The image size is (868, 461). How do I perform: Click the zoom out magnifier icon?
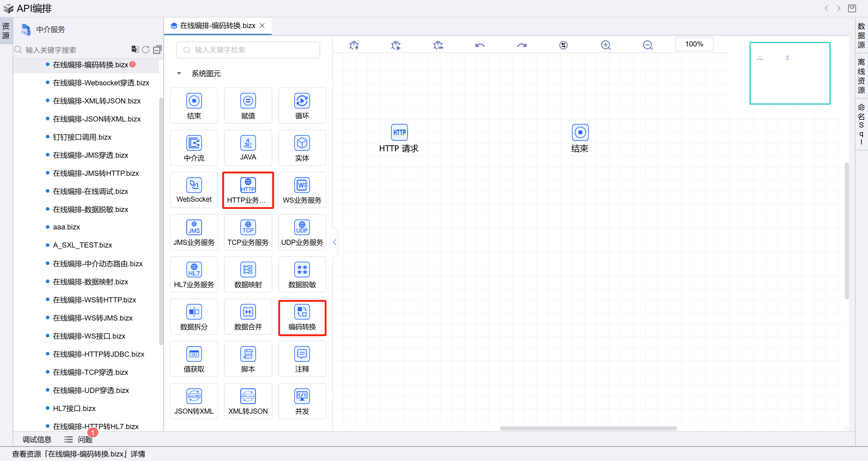click(x=647, y=45)
